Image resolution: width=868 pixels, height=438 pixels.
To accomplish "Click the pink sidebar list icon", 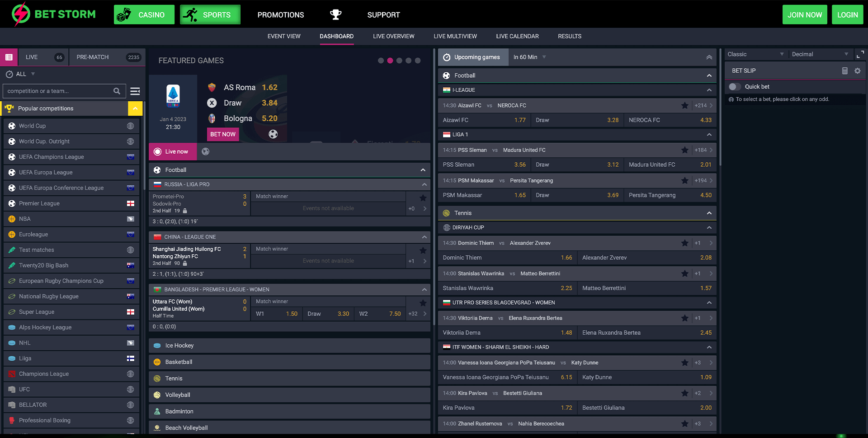I will click(9, 57).
